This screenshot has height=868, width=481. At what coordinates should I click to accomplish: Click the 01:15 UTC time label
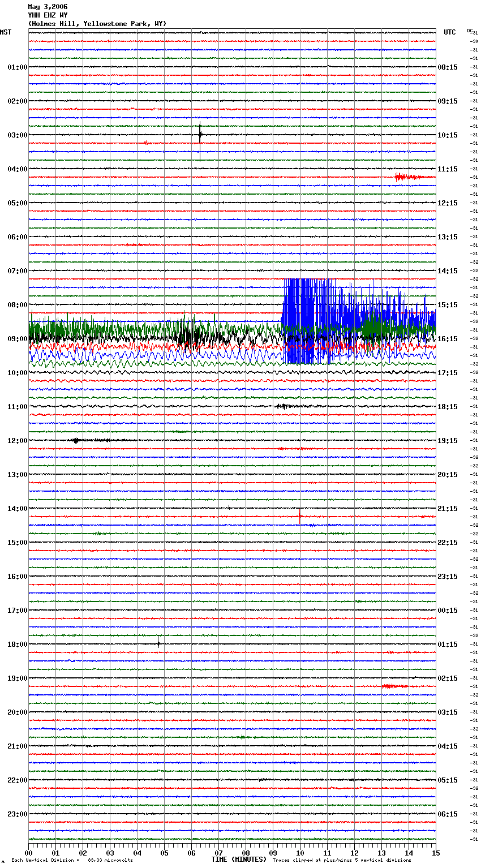point(448,644)
